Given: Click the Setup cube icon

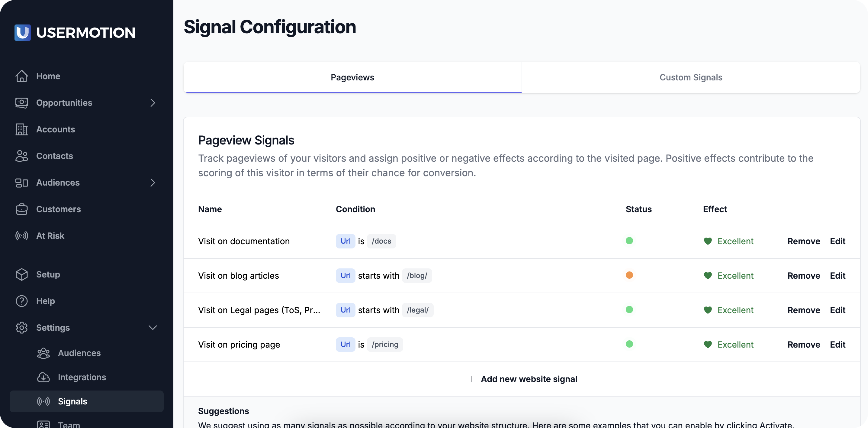Looking at the screenshot, I should [x=21, y=274].
